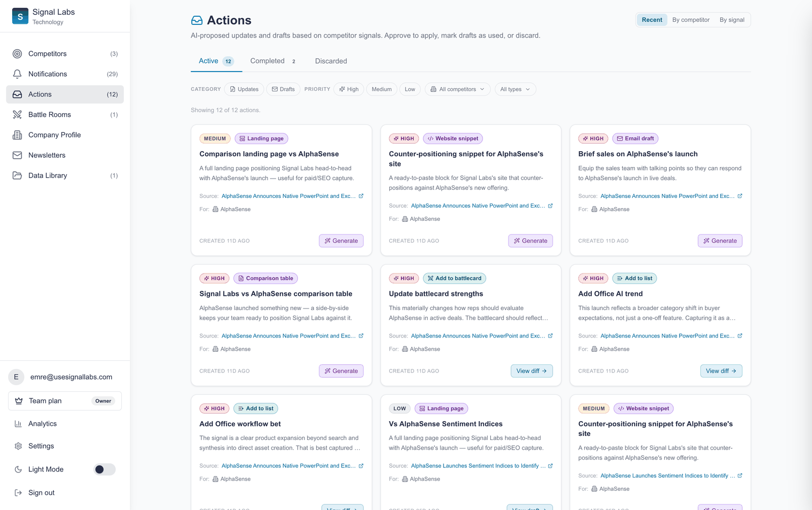Select the By signal view option

click(732, 20)
